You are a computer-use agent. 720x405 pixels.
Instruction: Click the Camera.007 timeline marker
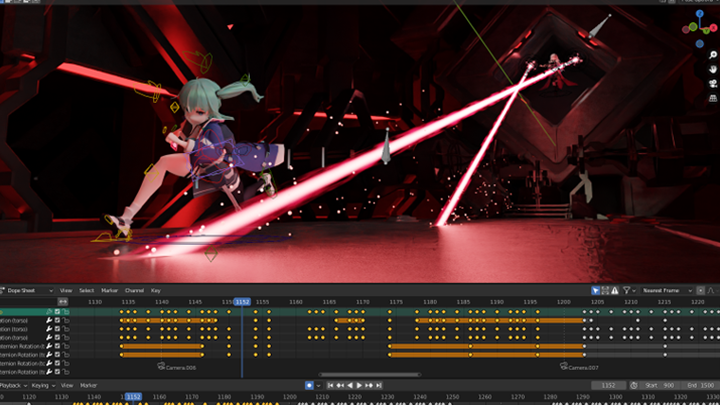(579, 367)
